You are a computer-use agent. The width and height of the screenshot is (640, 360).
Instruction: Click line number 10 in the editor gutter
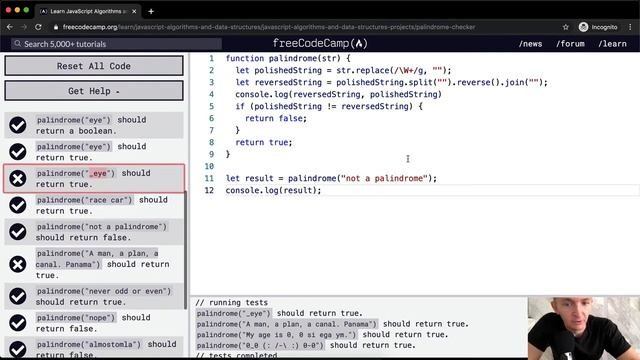click(x=209, y=166)
